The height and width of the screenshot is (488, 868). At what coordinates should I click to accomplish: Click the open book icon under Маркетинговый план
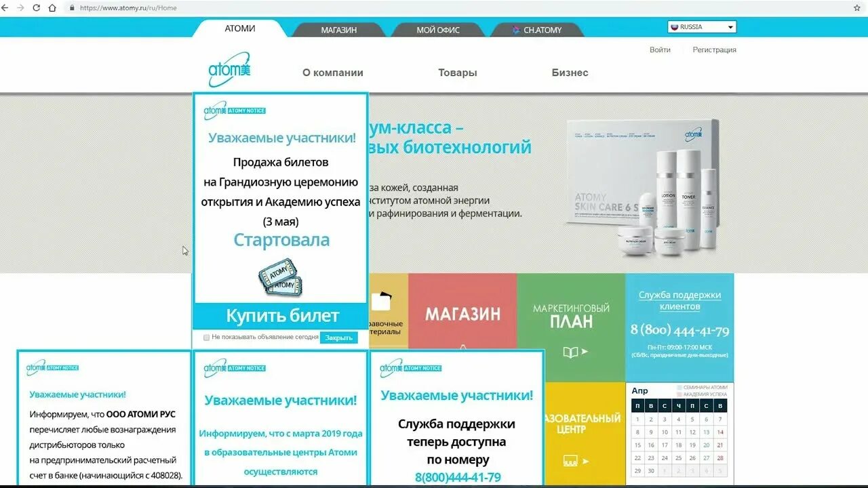570,352
